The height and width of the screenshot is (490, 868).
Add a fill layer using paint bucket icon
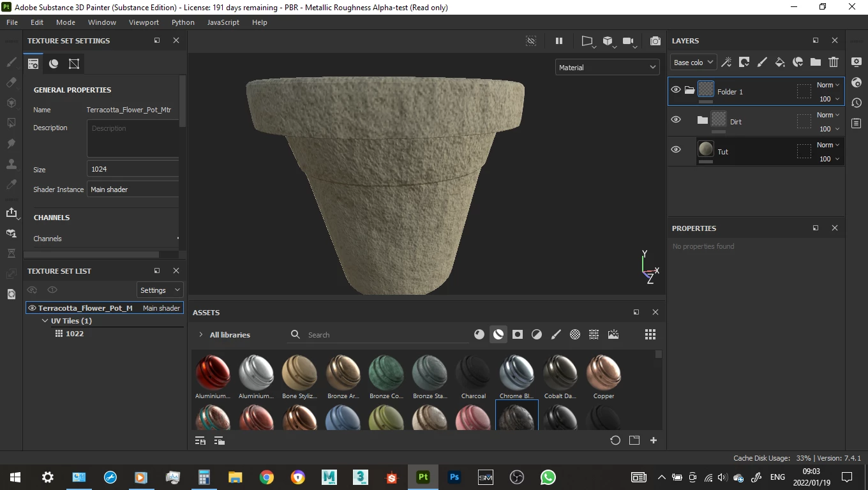(780, 62)
